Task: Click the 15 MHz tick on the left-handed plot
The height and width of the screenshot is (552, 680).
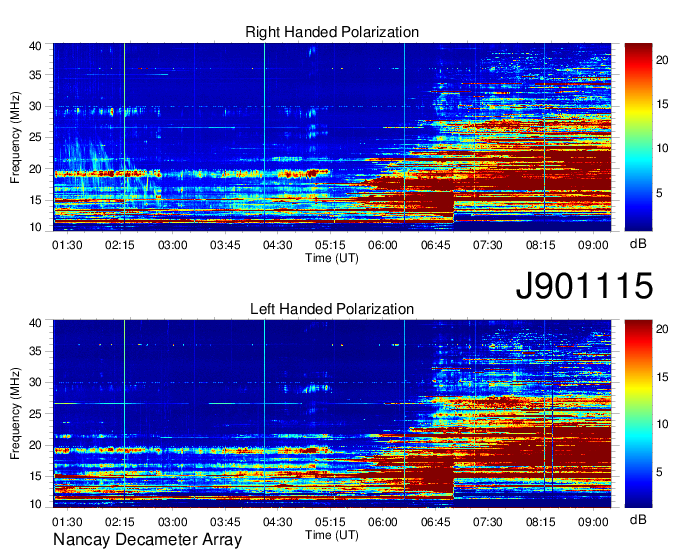Action: pyautogui.click(x=35, y=477)
